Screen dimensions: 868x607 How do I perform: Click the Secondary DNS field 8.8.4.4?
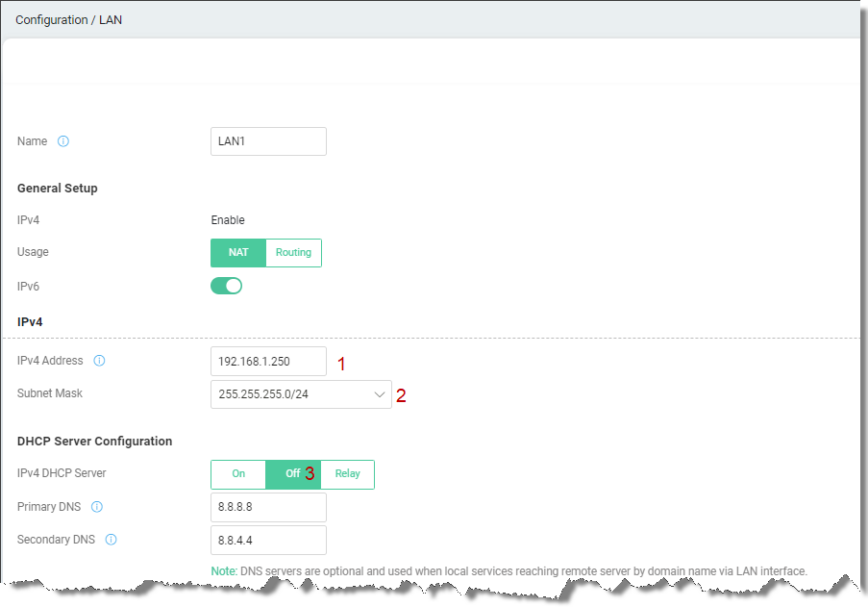pos(268,540)
